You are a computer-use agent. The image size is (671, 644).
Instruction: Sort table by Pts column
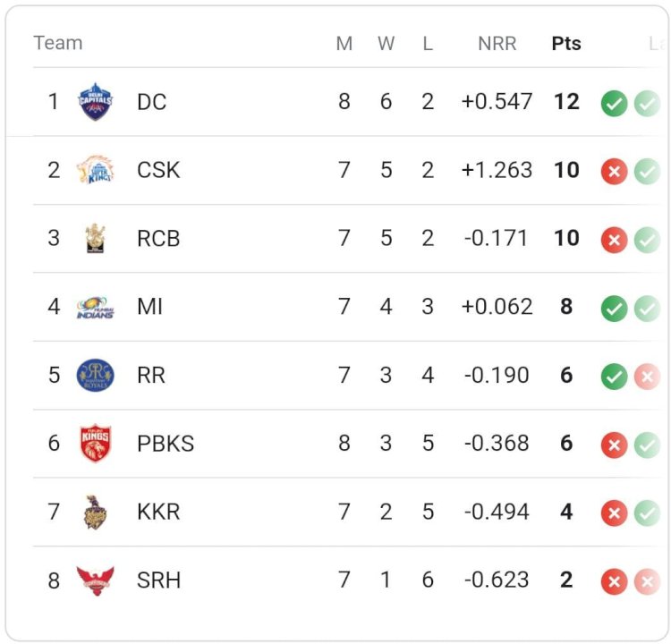tap(566, 43)
